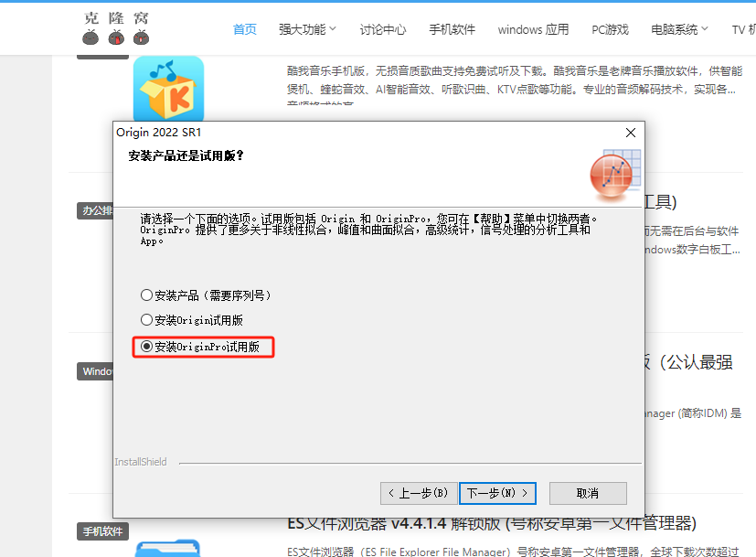Screen dimensions: 756x557
Task: Expand the 电脑系统 dropdown menu
Action: [x=679, y=29]
